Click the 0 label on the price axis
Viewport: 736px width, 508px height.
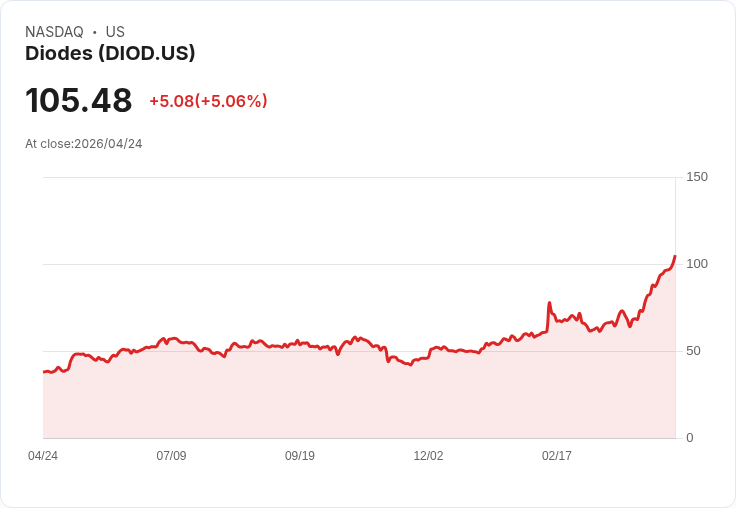[x=691, y=438]
